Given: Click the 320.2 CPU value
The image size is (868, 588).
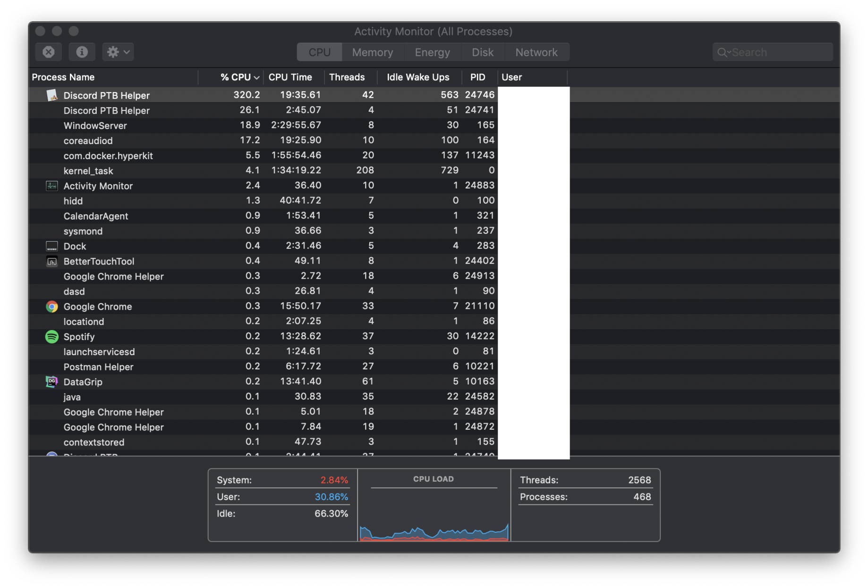Looking at the screenshot, I should tap(247, 95).
